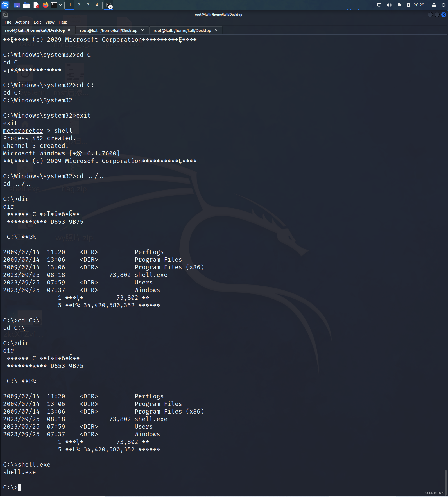448x497 pixels.
Task: Launch the text editor from the panel
Action: coord(36,5)
